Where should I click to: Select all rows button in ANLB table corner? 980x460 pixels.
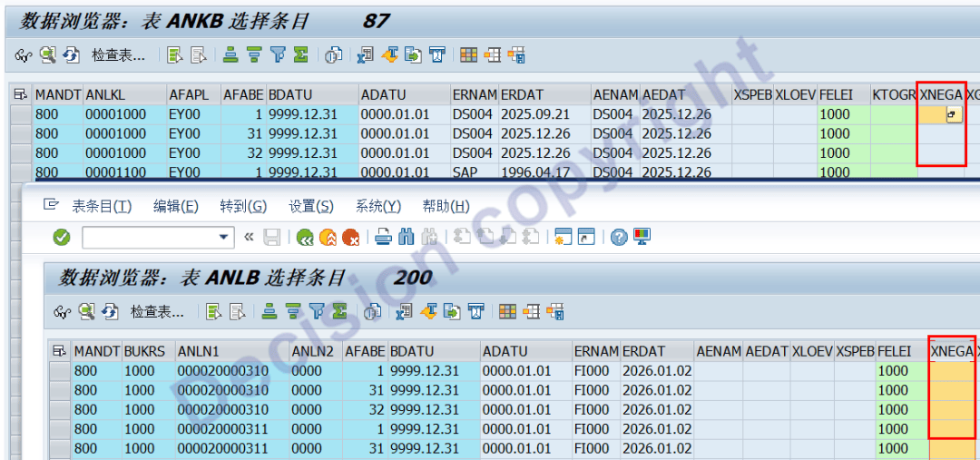59,351
